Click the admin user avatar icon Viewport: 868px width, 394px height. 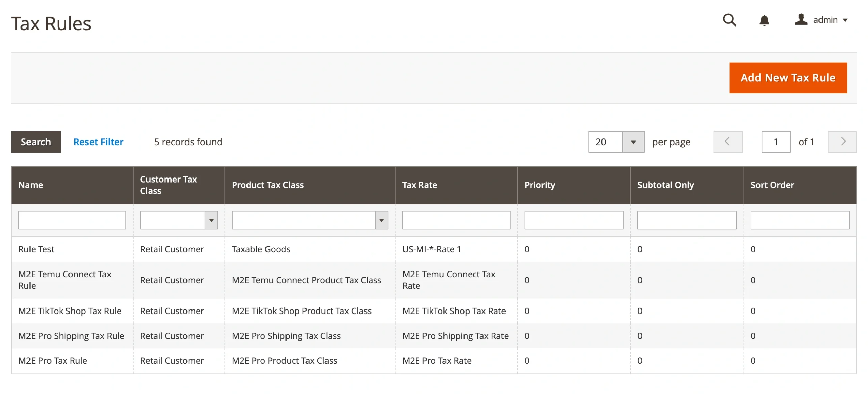coord(801,20)
